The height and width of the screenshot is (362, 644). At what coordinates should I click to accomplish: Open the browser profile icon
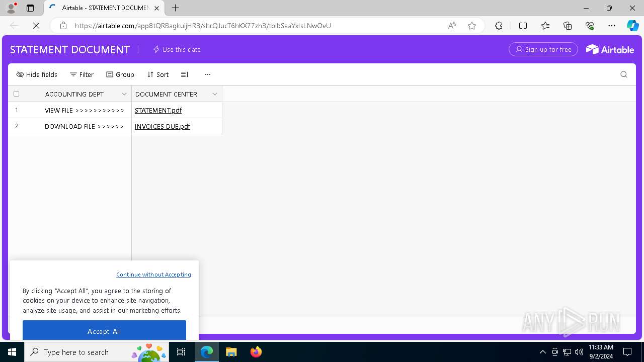(11, 8)
